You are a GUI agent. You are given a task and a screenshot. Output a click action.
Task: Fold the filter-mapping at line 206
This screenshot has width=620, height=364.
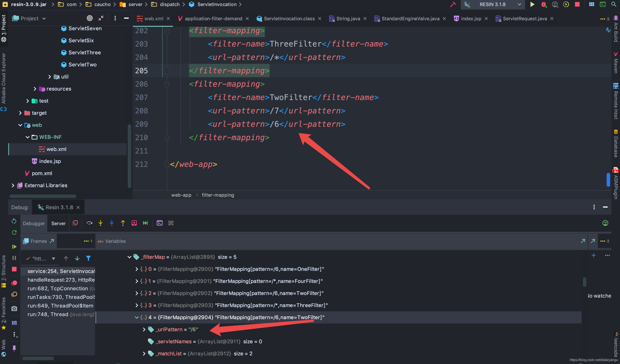pos(167,84)
